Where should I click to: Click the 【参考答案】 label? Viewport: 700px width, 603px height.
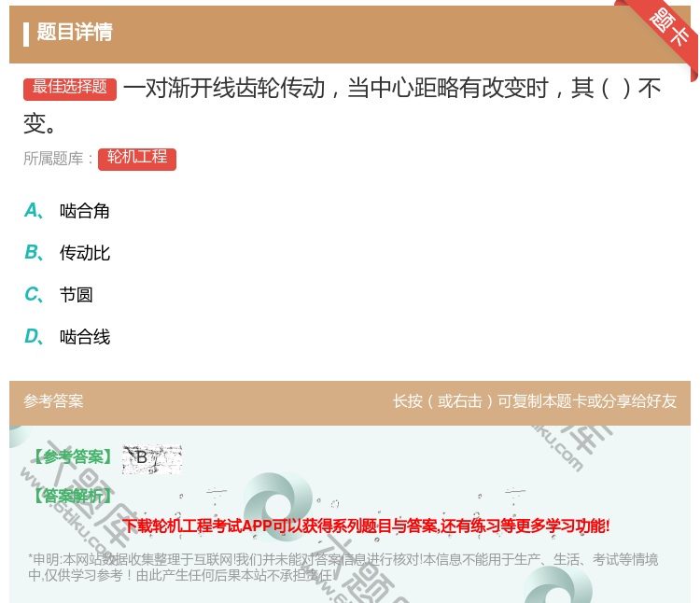[72, 456]
